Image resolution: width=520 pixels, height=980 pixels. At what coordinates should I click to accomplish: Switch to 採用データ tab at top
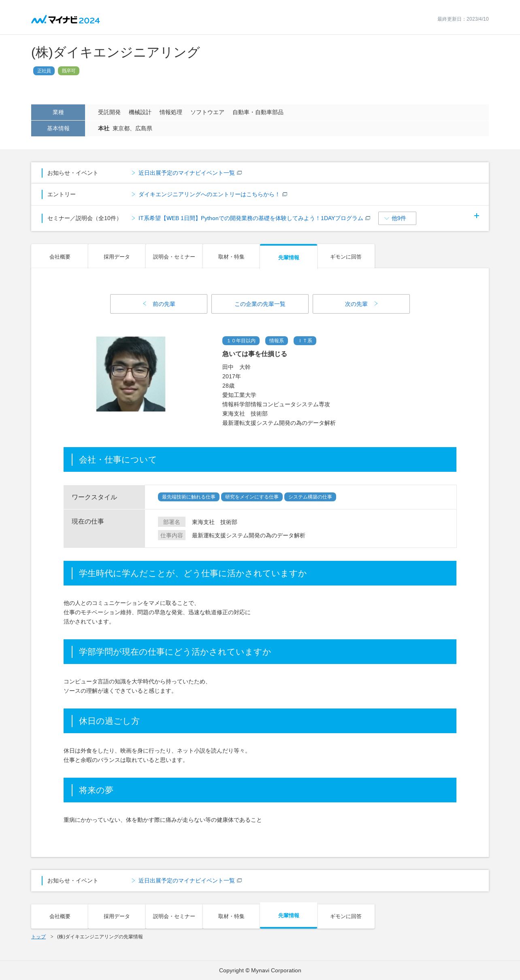coord(117,257)
